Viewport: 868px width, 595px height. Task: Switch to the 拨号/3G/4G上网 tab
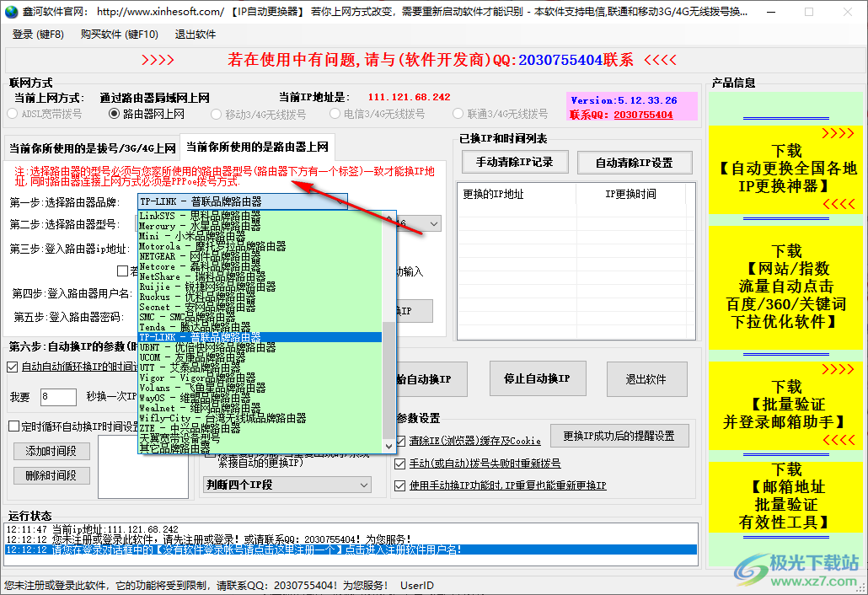click(x=93, y=148)
